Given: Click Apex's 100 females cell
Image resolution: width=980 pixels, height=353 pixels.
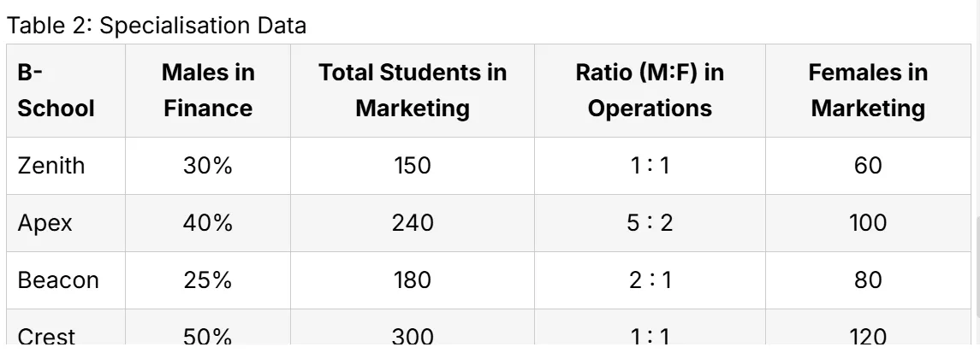Looking at the screenshot, I should tap(868, 223).
